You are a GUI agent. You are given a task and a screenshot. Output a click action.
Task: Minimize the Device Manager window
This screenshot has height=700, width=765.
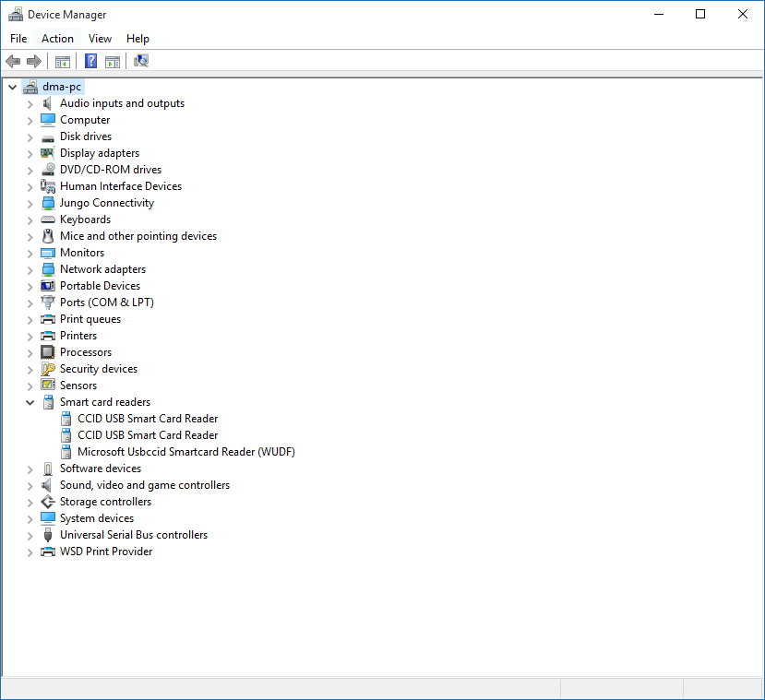[x=659, y=14]
